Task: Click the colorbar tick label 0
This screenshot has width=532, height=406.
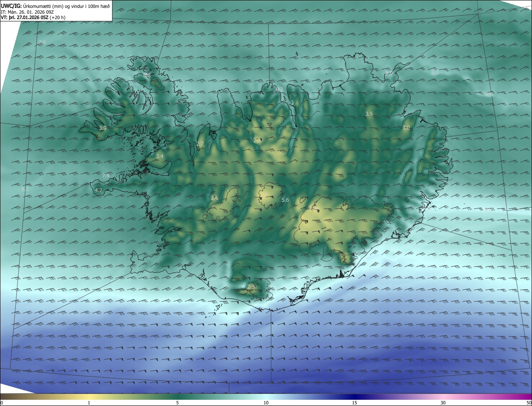Action: pos(1,403)
